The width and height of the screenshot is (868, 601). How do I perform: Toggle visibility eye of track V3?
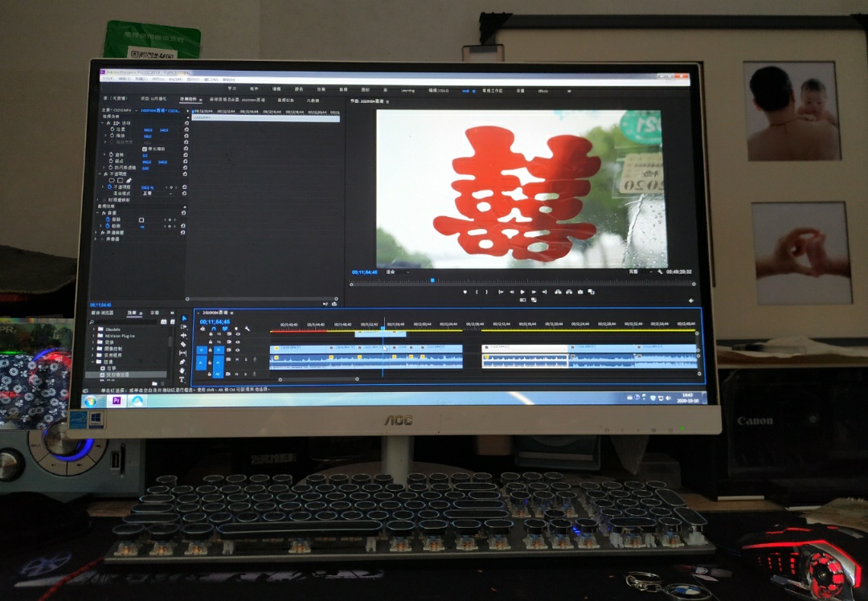pyautogui.click(x=238, y=334)
